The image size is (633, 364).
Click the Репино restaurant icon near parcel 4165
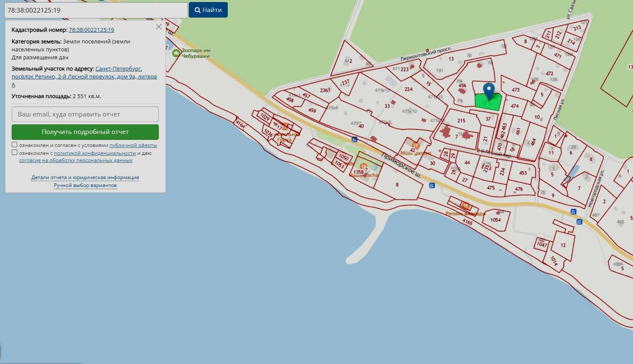click(x=466, y=206)
